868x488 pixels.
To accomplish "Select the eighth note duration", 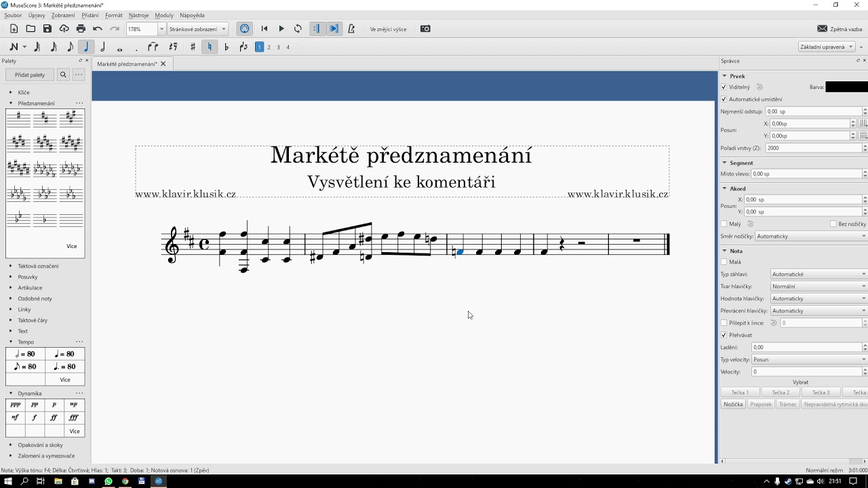I will pos(70,47).
